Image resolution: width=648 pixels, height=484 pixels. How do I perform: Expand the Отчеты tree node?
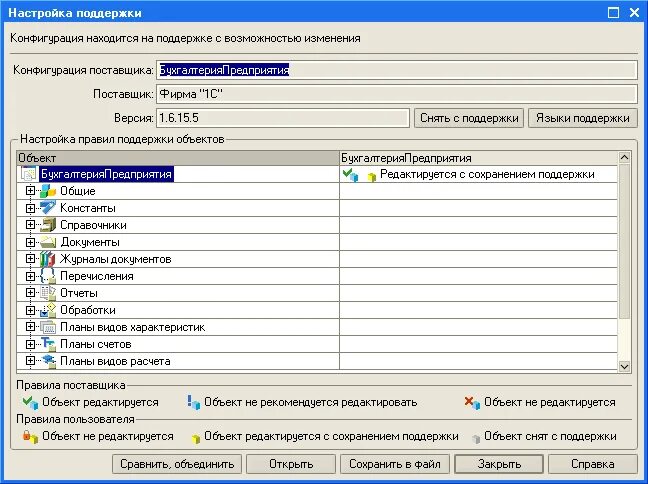pyautogui.click(x=30, y=293)
